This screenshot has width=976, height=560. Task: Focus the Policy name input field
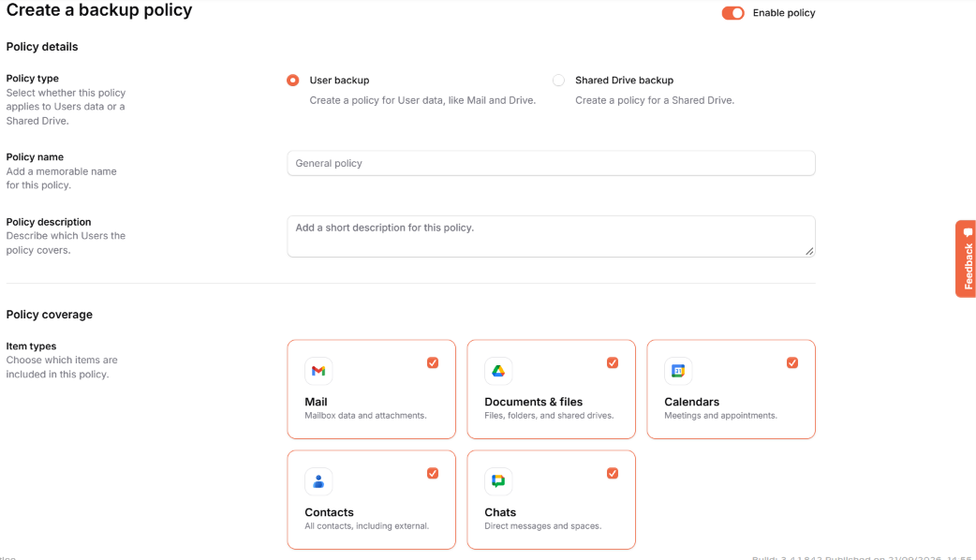[x=551, y=163]
